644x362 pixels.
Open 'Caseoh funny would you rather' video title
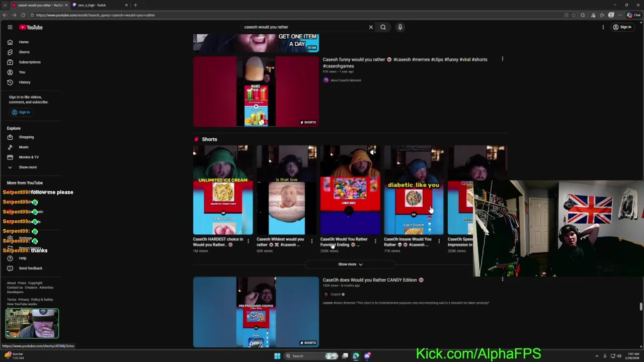tap(405, 62)
